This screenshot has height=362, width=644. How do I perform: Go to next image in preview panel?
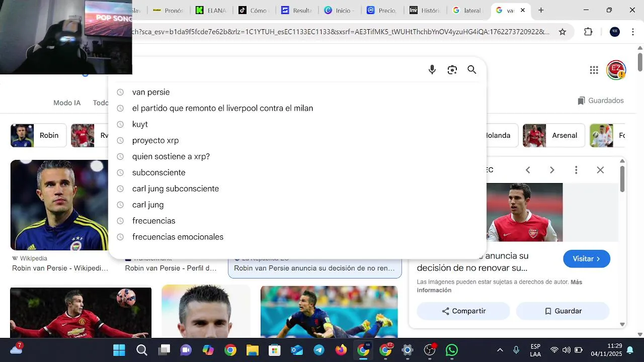pos(552,170)
